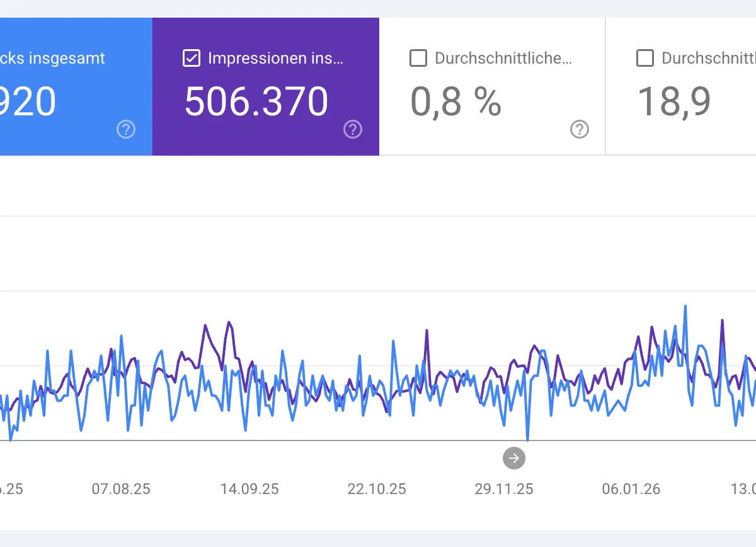
Task: Uncheck the Impressionen insgesamt checkbox
Action: tap(191, 59)
